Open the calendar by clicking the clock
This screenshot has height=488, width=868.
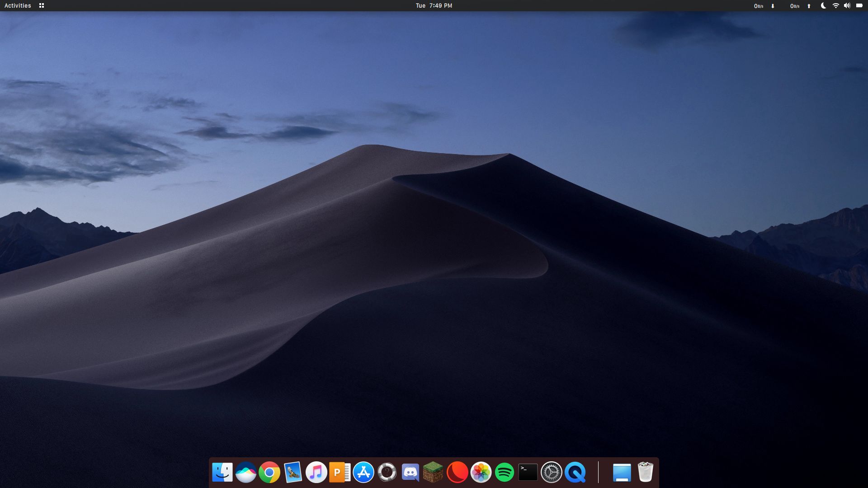pyautogui.click(x=434, y=6)
